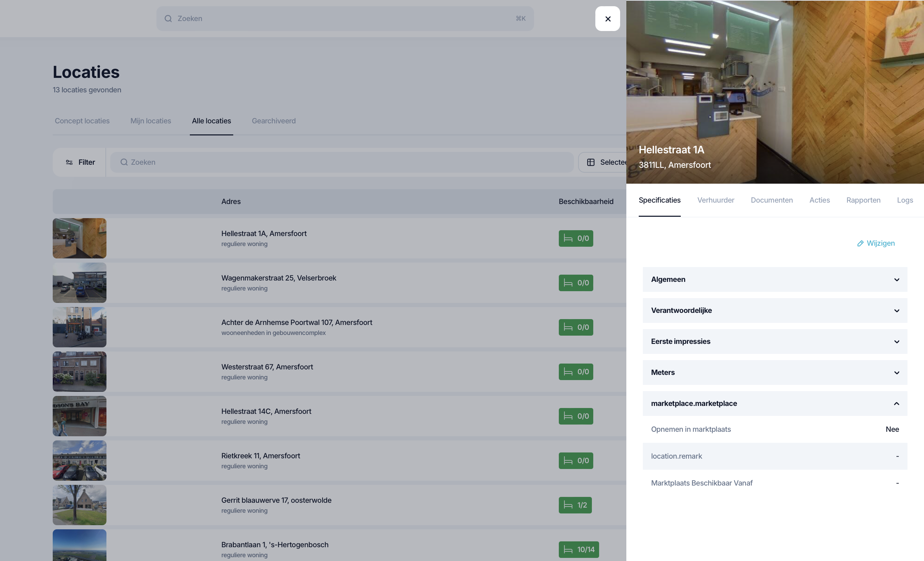924x561 pixels.
Task: Click the magnifier icon in the top search bar
Action: 168,19
